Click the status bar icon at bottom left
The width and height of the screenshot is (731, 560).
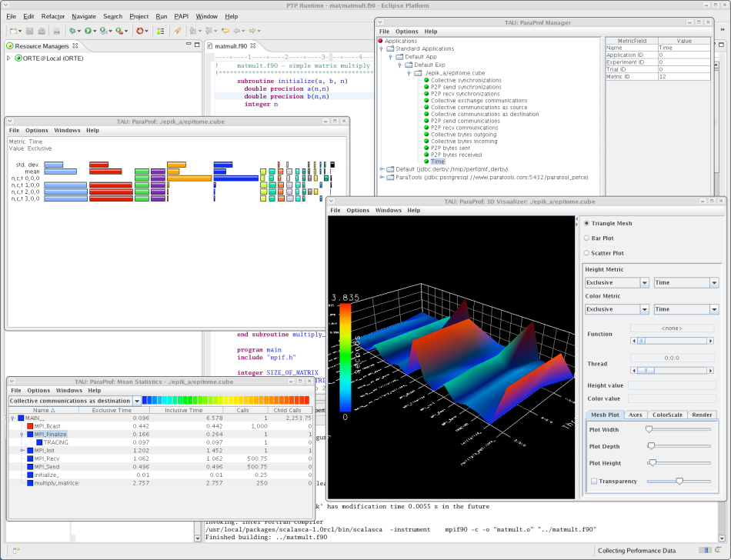click(15, 550)
